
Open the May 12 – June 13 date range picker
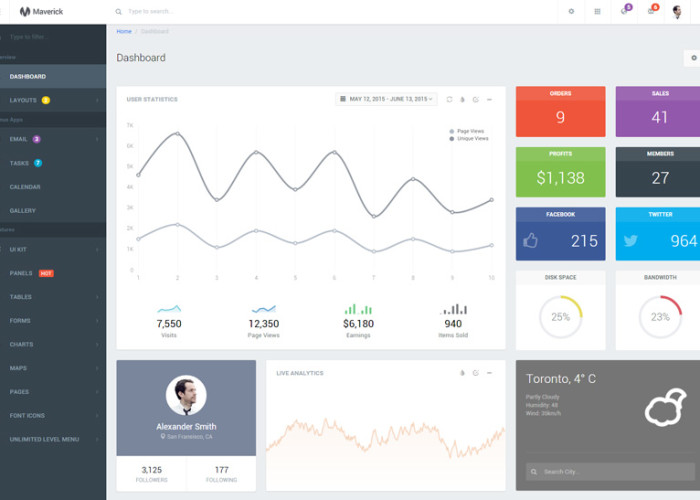click(386, 99)
